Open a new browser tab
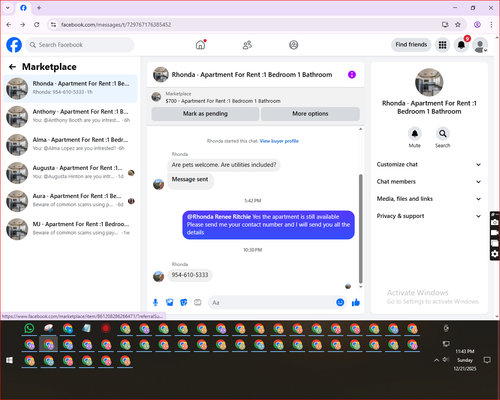The image size is (500, 400). 39,8
